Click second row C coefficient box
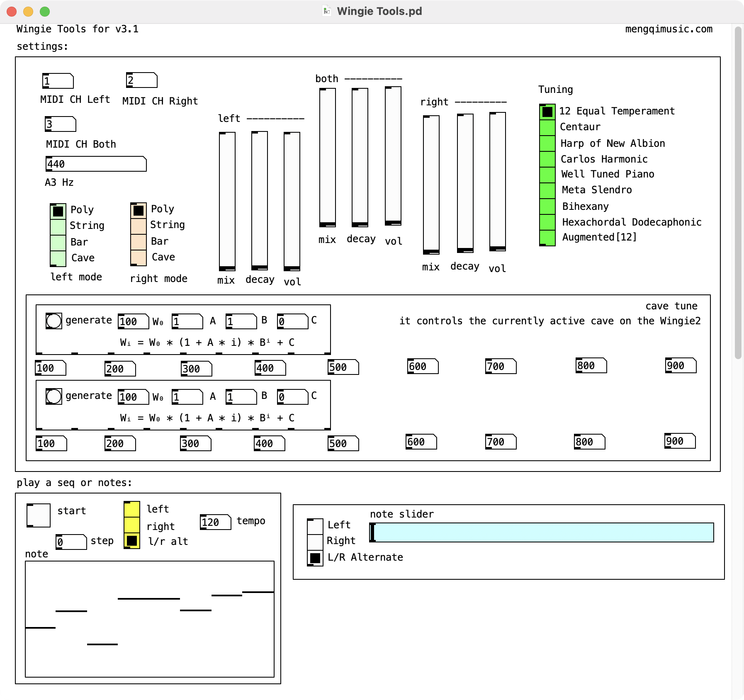Screen dimensions: 744x700 [x=293, y=397]
